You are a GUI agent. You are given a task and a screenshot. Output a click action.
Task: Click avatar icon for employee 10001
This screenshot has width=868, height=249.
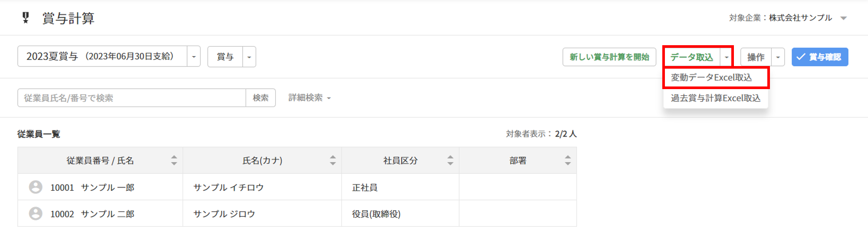(x=36, y=187)
